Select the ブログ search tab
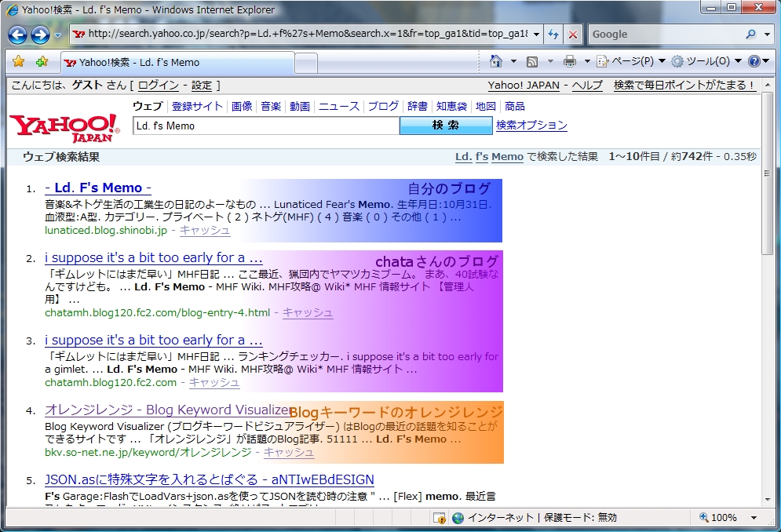Viewport: 781px width, 532px height. [383, 106]
